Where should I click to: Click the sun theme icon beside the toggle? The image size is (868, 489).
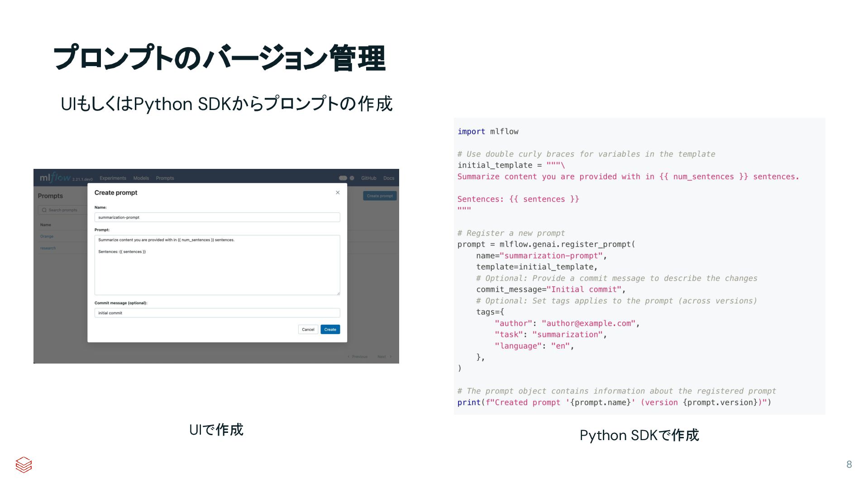pos(352,178)
